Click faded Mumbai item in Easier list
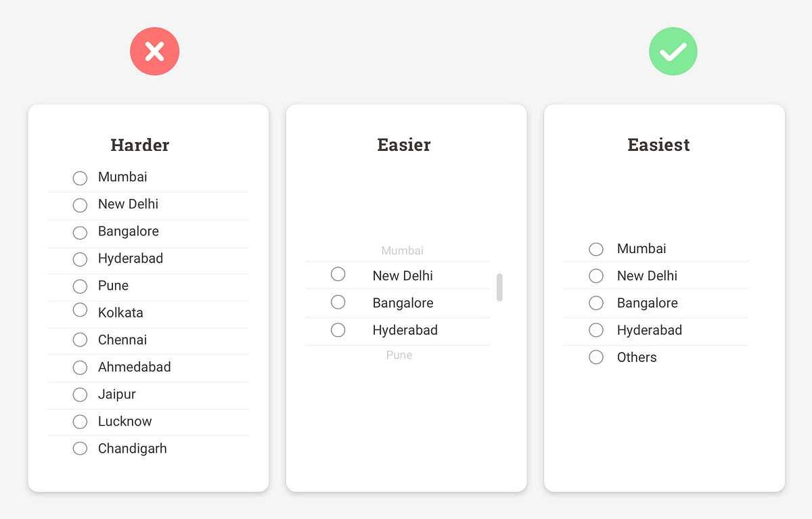 [x=402, y=250]
